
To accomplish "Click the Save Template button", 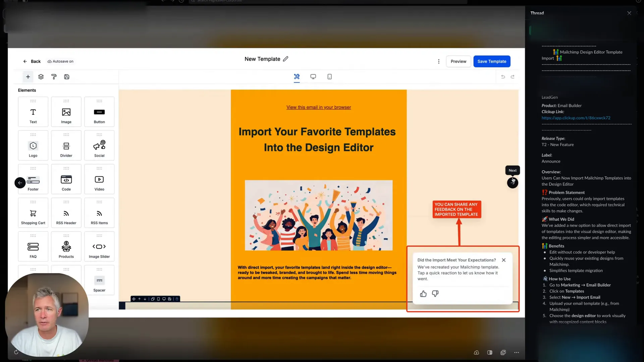I will (x=492, y=61).
